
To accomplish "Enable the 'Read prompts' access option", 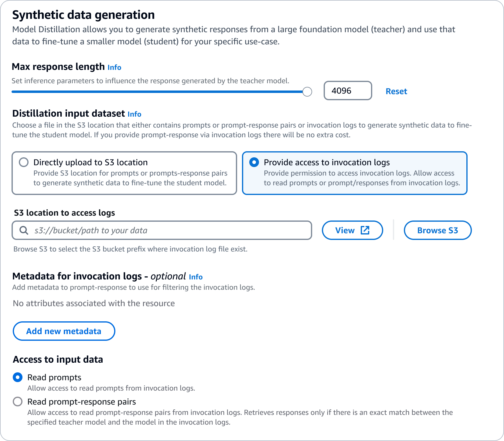I will (x=18, y=378).
